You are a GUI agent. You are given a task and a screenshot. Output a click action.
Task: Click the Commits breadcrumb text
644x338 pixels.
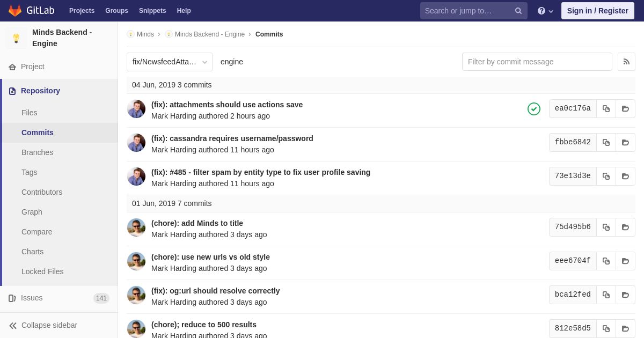[x=269, y=34]
